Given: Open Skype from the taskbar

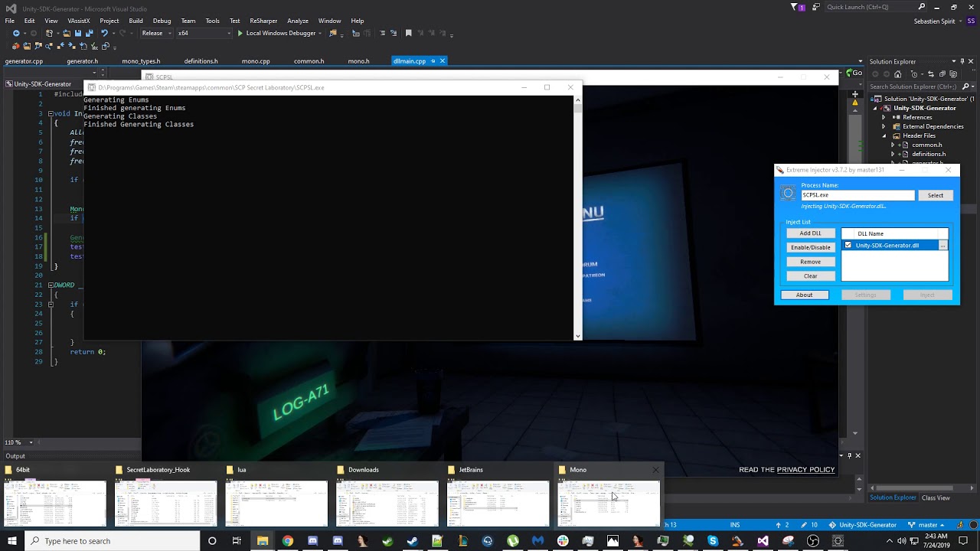Looking at the screenshot, I should [713, 541].
